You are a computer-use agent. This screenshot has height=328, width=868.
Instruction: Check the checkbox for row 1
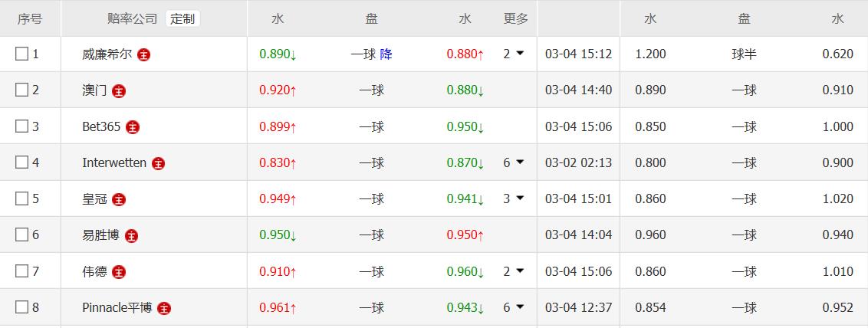(x=21, y=54)
